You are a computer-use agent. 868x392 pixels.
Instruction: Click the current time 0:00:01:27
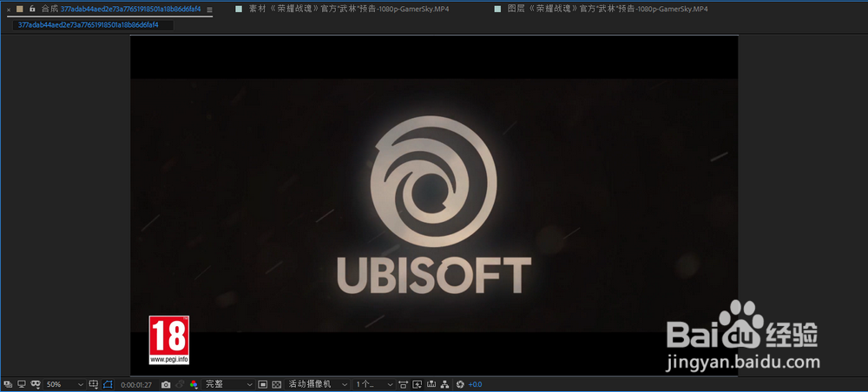tap(136, 384)
